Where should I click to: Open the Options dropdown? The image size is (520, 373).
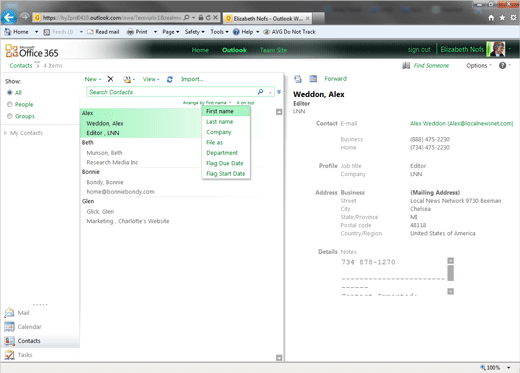coord(479,66)
